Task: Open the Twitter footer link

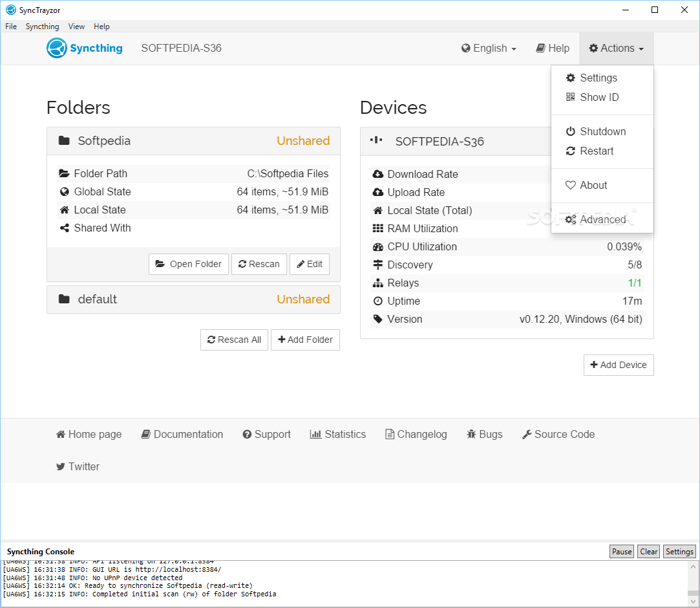Action: click(78, 466)
